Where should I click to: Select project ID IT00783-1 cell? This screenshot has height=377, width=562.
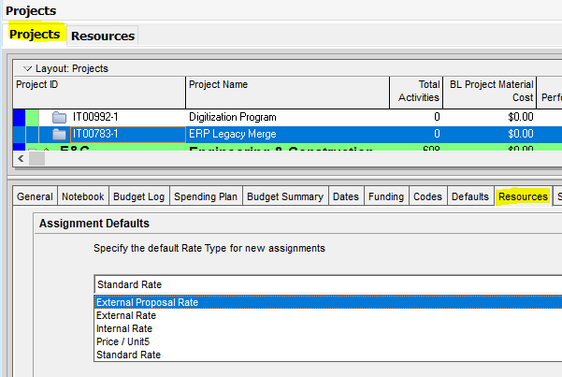tap(128, 134)
